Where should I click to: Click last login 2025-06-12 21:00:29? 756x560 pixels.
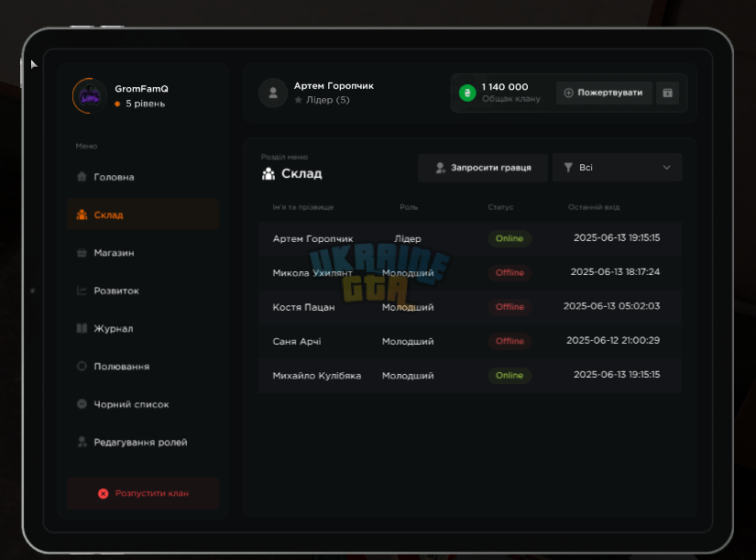point(613,341)
